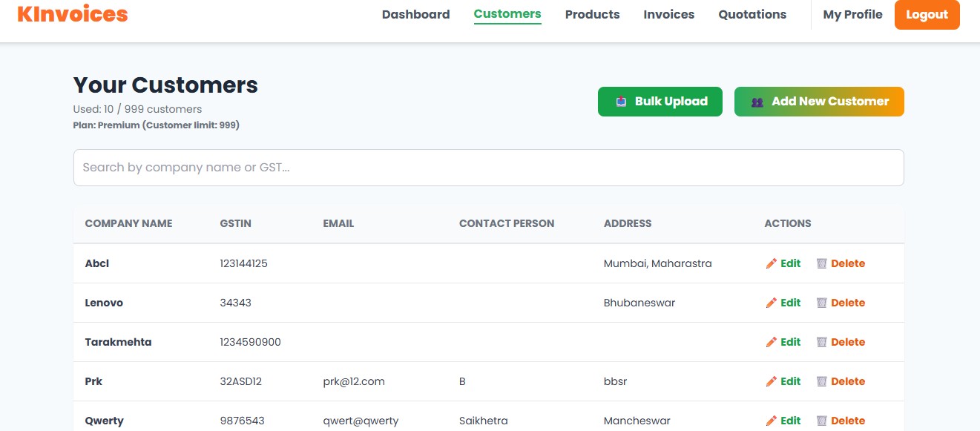980x431 pixels.
Task: Switch to the Dashboard tab
Action: pos(415,14)
